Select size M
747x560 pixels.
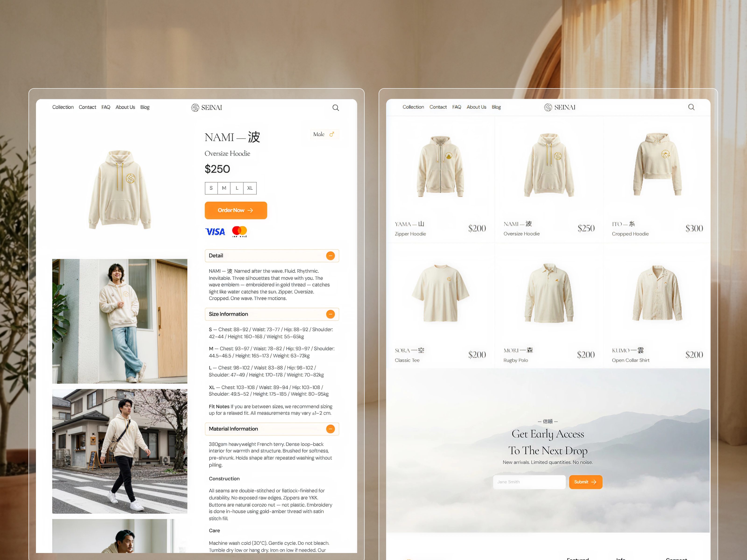pos(224,188)
